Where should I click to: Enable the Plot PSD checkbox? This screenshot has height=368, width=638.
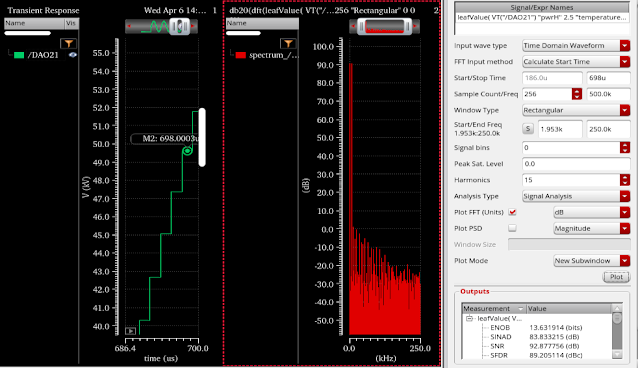pyautogui.click(x=512, y=228)
